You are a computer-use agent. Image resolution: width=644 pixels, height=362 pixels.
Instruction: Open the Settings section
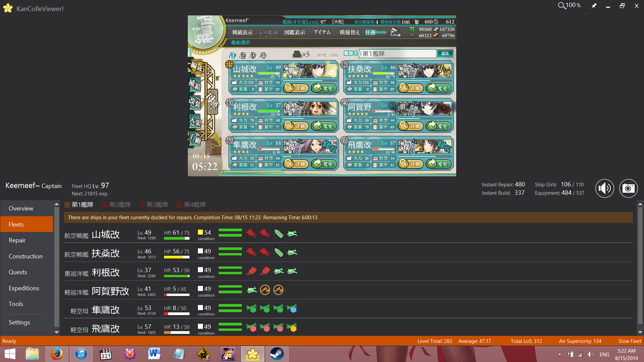tap(27, 322)
